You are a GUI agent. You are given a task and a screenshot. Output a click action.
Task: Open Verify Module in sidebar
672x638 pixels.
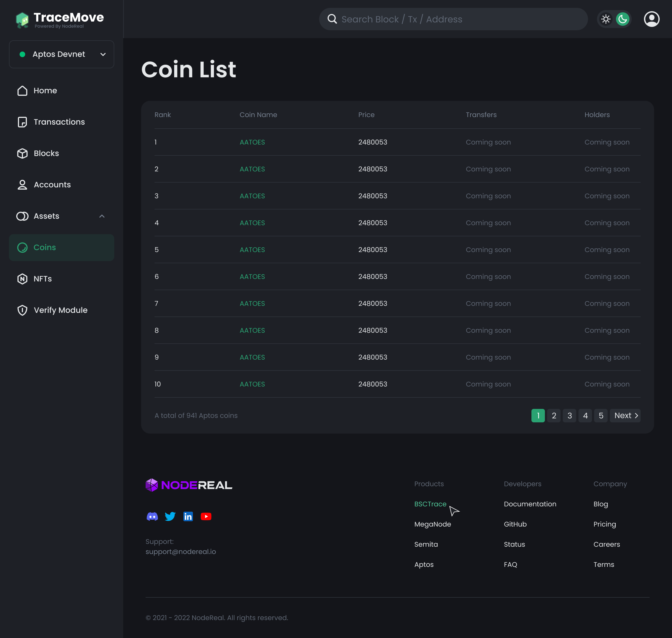(x=60, y=310)
